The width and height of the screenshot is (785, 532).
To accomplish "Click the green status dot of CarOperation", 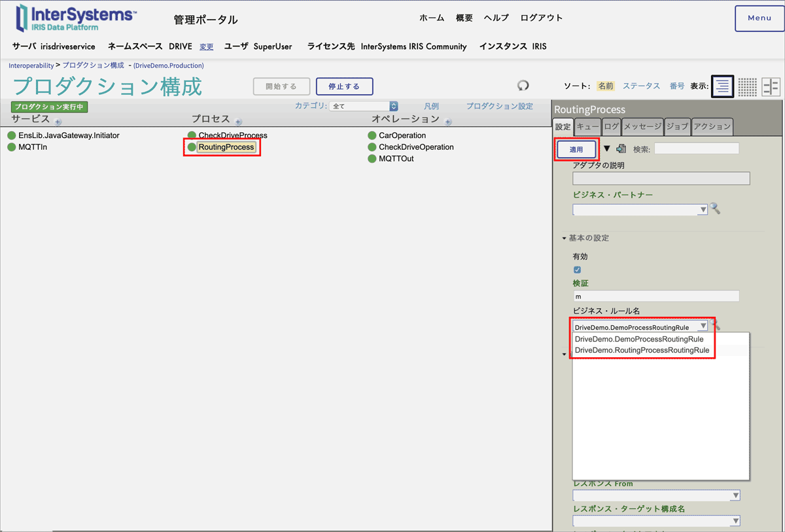I will click(372, 135).
